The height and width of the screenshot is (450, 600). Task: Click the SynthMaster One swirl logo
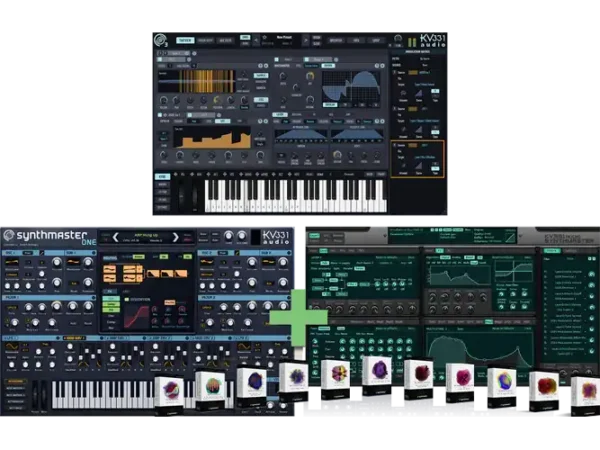[8, 235]
